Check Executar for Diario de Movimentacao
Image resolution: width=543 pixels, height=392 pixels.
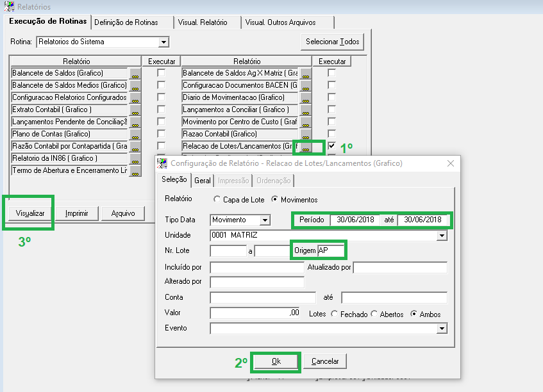click(331, 97)
